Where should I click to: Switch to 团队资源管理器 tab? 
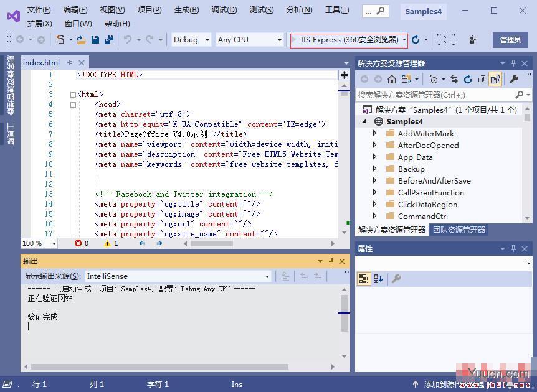click(x=459, y=230)
